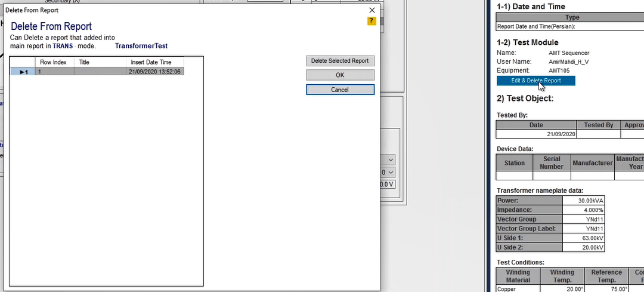Click the 4.000% Impedance value cell

pos(584,210)
